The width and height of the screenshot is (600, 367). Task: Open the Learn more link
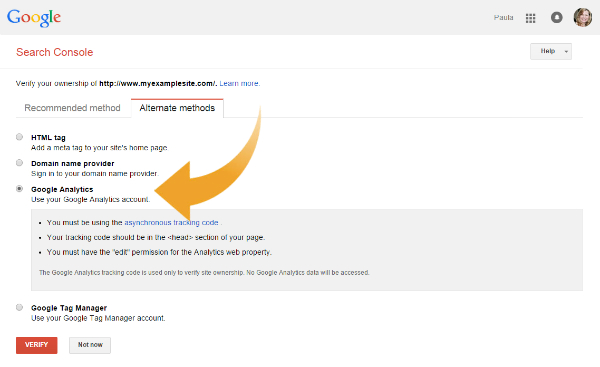pos(240,83)
